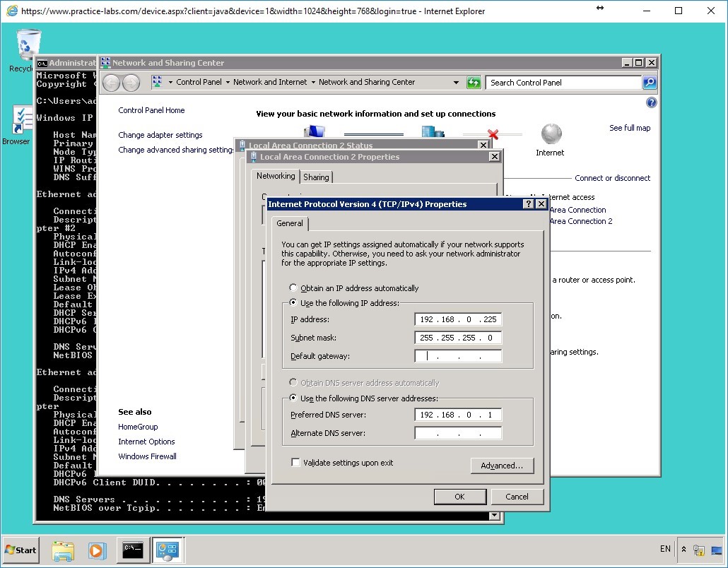Click the back navigation arrow
Image resolution: width=728 pixels, height=568 pixels.
(x=111, y=82)
